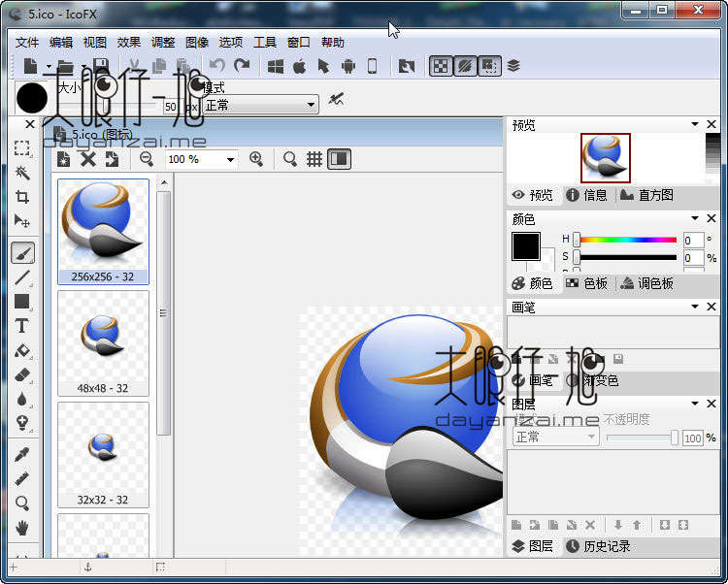
Task: Open the zoom percentage dropdown
Action: pos(230,159)
